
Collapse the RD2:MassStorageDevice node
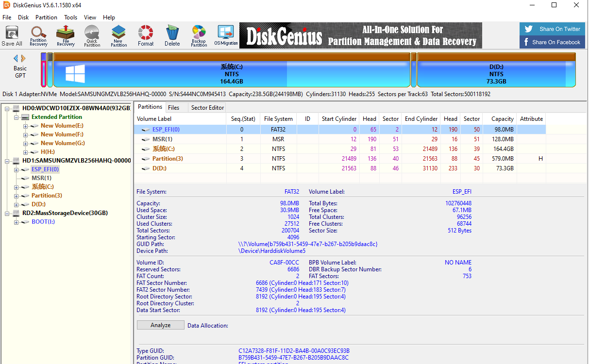[x=7, y=213]
